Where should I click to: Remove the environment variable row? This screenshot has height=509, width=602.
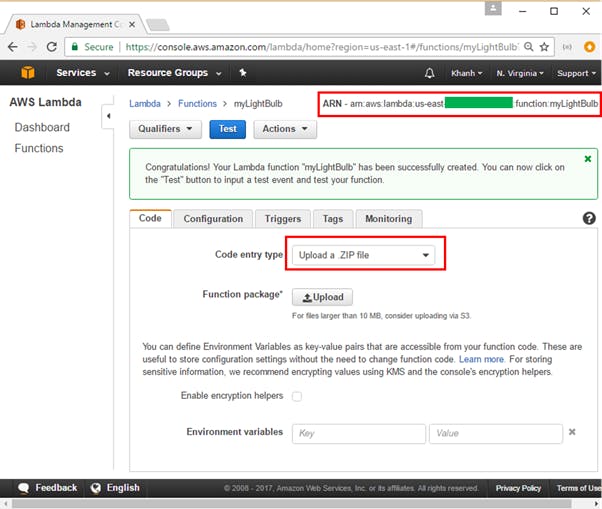click(572, 432)
